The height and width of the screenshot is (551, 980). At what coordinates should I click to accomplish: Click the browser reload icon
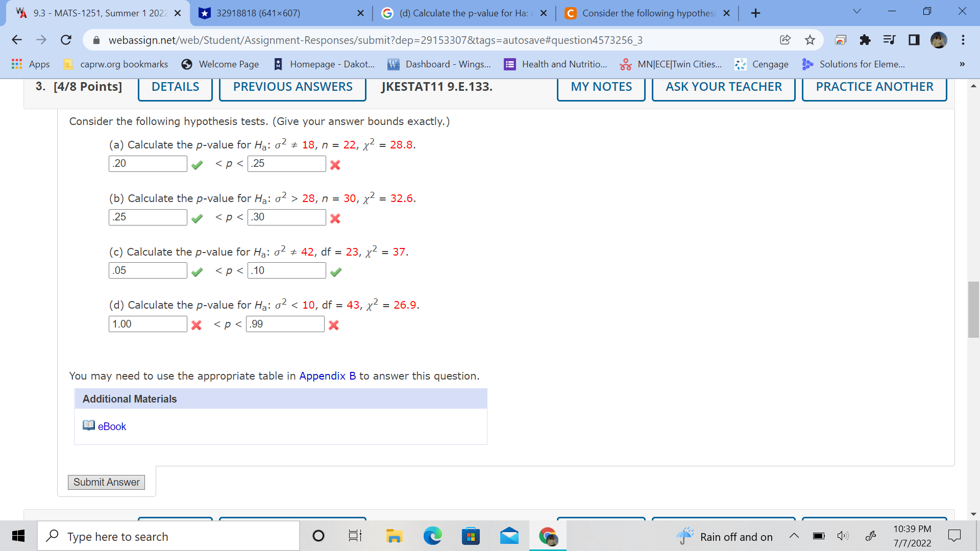tap(66, 40)
